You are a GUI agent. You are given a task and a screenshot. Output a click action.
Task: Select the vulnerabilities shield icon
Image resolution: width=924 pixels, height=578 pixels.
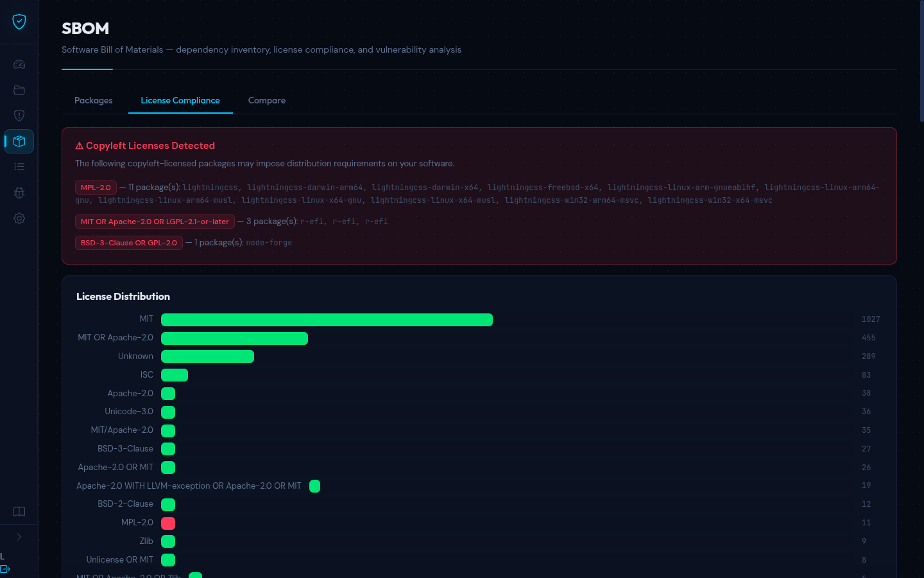click(19, 116)
